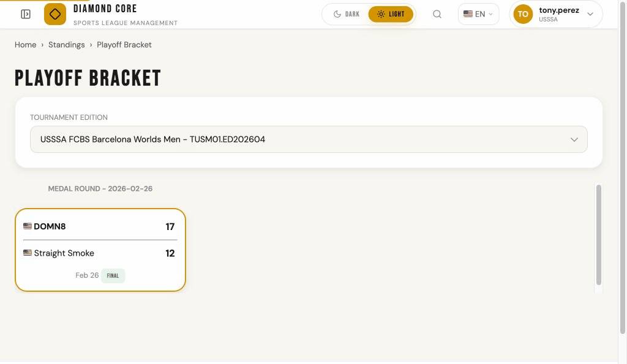Go to Home breadcrumb
The width and height of the screenshot is (627, 364).
coord(26,45)
